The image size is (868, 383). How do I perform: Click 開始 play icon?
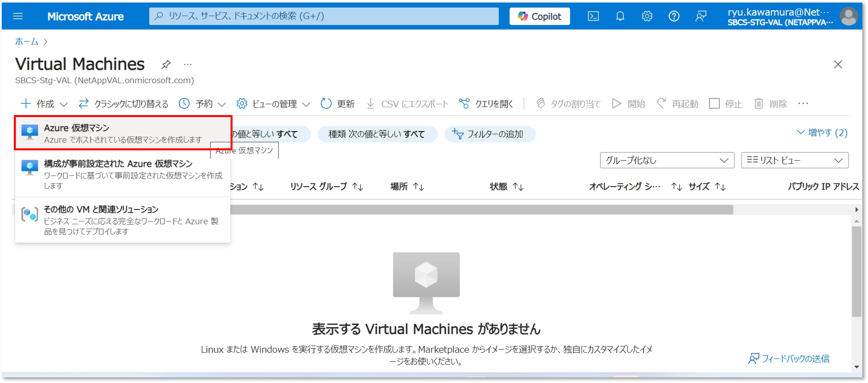coord(617,103)
